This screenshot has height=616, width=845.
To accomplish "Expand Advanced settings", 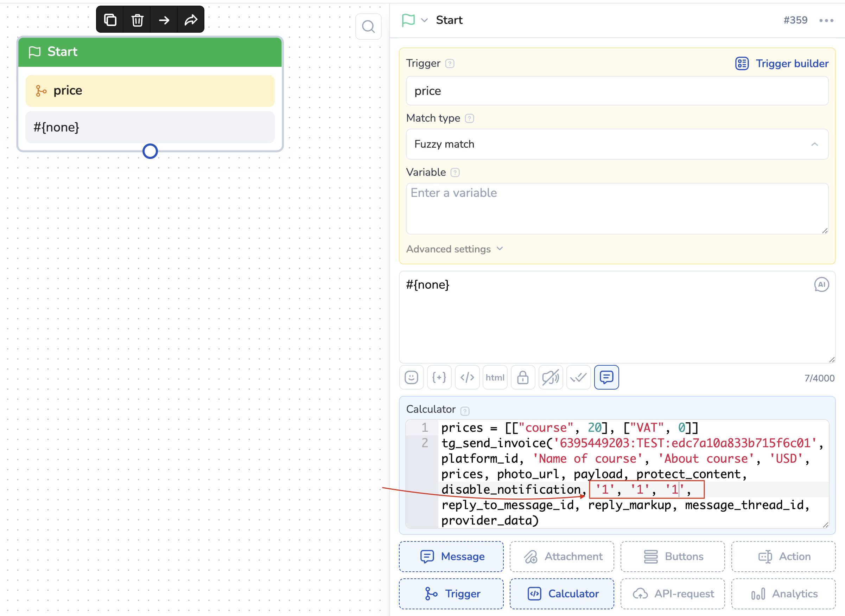I will pyautogui.click(x=455, y=249).
